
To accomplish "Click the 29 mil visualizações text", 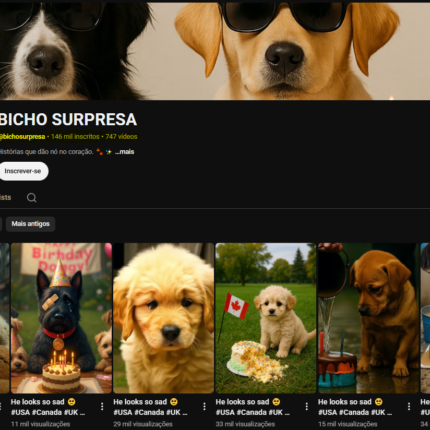I will (x=143, y=424).
